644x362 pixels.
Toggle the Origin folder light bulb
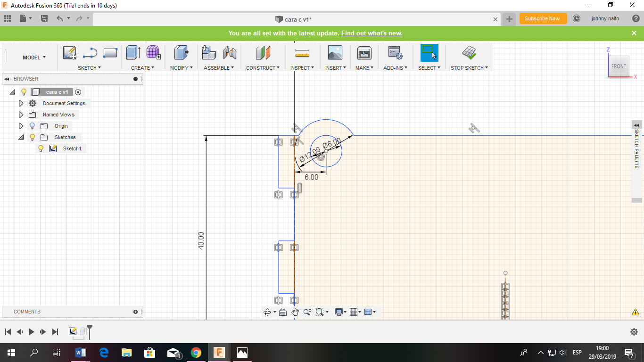(32, 126)
